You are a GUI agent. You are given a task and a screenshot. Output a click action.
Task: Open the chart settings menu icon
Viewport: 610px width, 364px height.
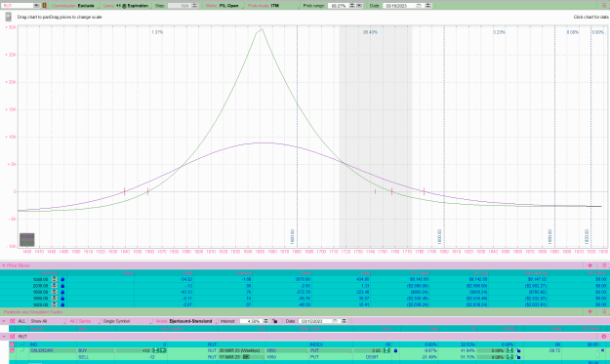(x=8, y=17)
